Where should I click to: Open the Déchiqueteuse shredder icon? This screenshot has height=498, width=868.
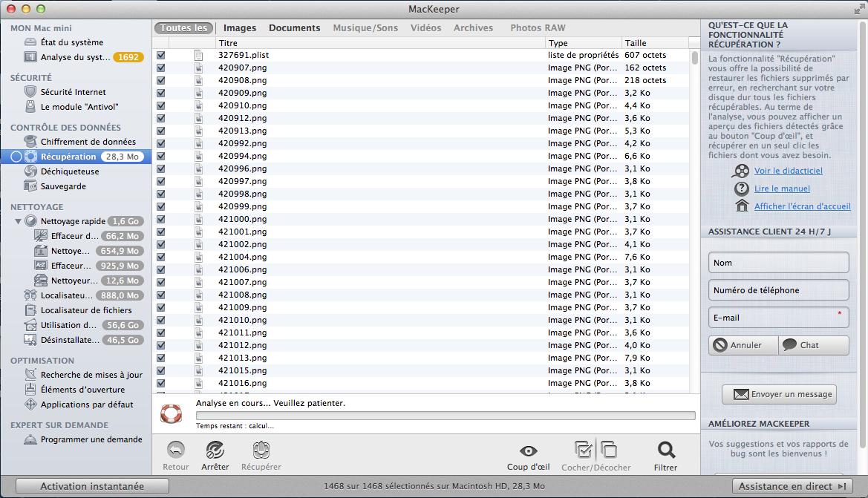click(30, 171)
